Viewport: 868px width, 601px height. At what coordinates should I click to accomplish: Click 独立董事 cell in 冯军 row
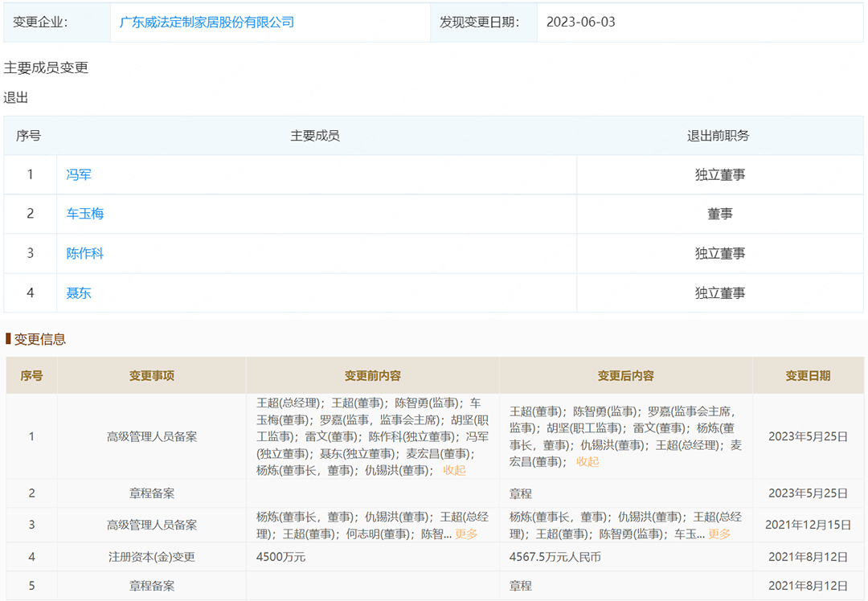(x=719, y=175)
